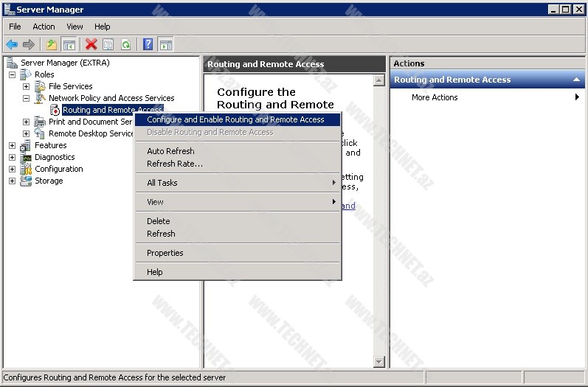Expand the Storage tree node
Image resolution: width=588 pixels, height=387 pixels.
click(12, 181)
